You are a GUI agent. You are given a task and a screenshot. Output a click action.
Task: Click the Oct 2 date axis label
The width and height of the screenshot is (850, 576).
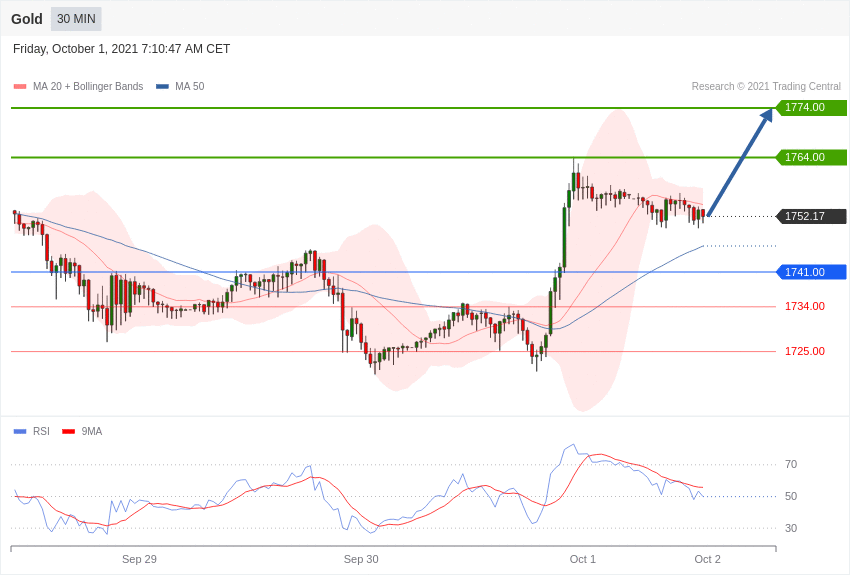[x=707, y=559]
